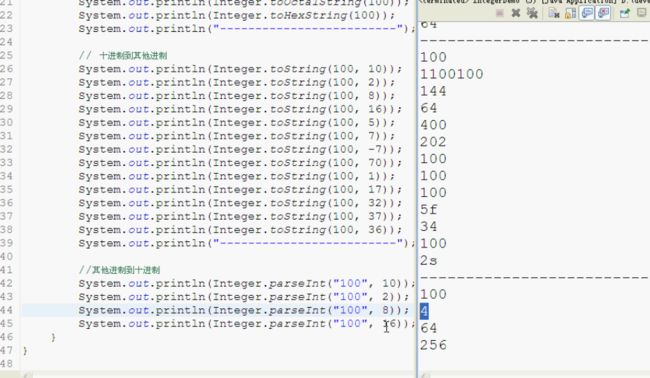
Task: Click the parseInt("100", 2) code line
Action: [244, 297]
